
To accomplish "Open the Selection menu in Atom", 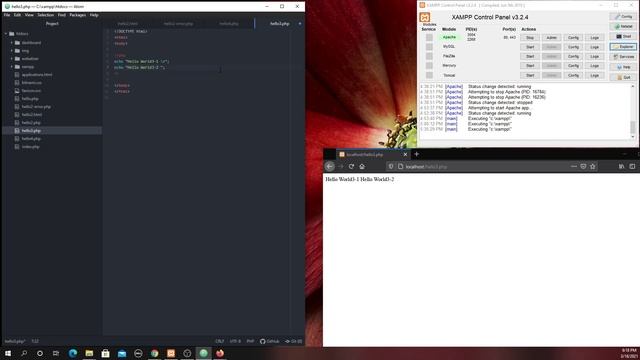I will click(46, 15).
